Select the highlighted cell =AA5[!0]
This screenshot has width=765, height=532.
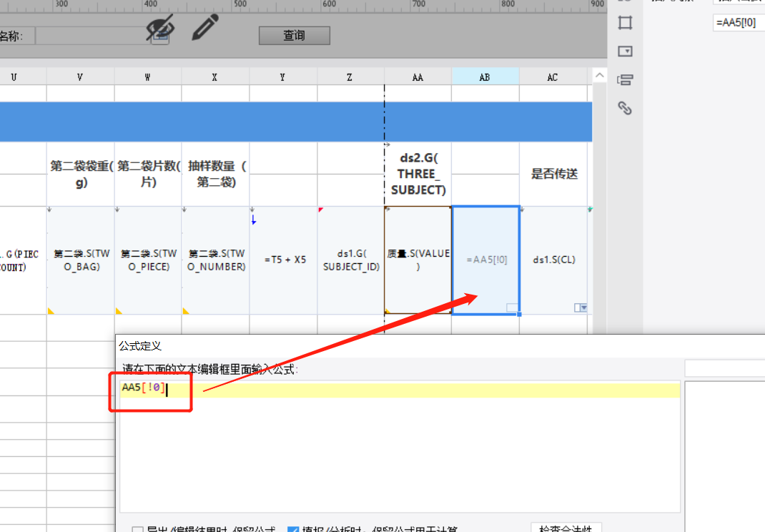tap(486, 260)
